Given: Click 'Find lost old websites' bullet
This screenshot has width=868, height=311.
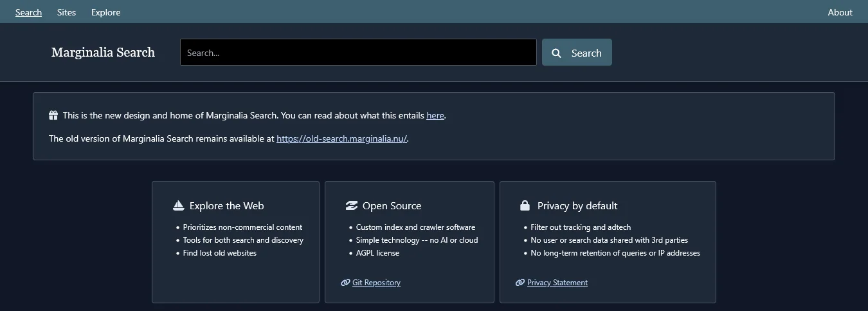Looking at the screenshot, I should pyautogui.click(x=220, y=253).
